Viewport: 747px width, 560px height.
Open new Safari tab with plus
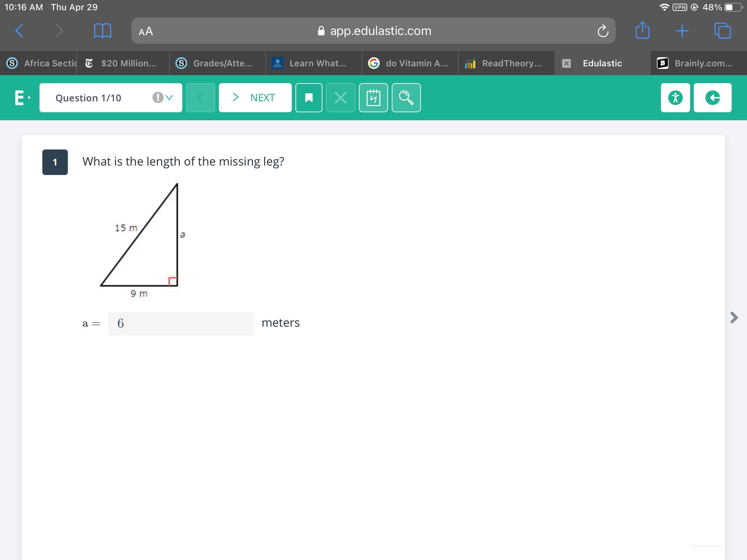[x=682, y=31]
